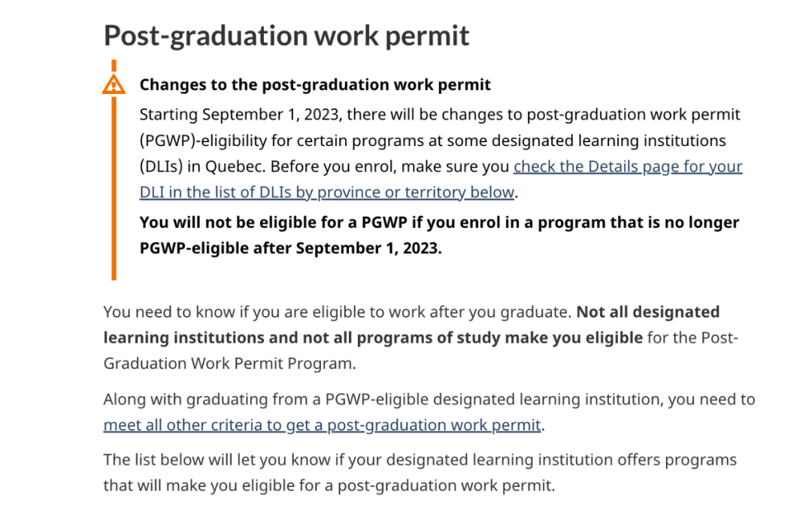Image resolution: width=812 pixels, height=520 pixels.
Task: Click bold "learning institutions and not all programs" line
Action: pyautogui.click(x=373, y=338)
